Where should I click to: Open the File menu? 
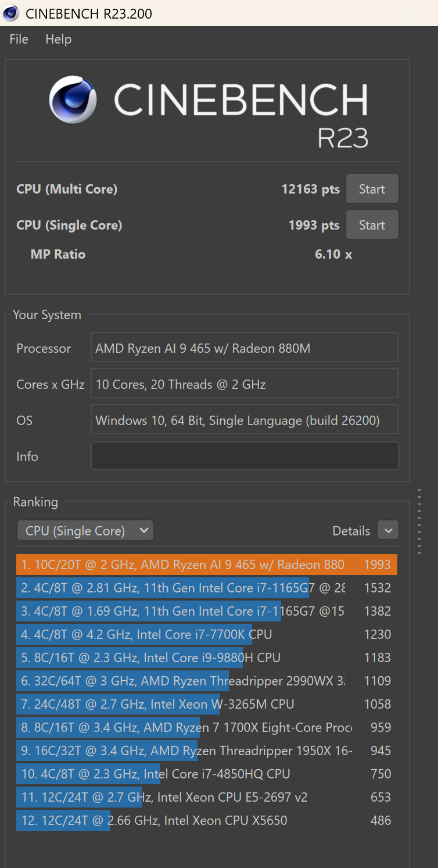pos(19,40)
